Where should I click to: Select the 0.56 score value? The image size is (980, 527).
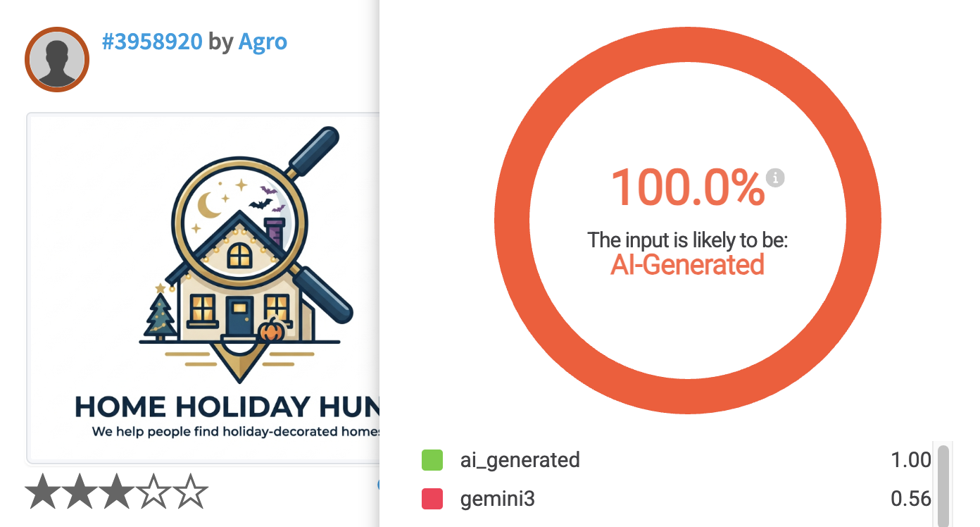tap(911, 499)
